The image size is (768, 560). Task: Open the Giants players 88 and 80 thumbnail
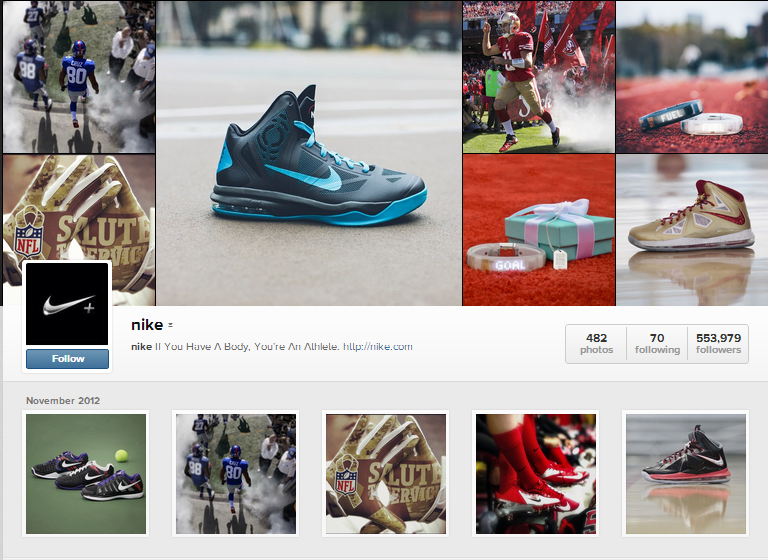pyautogui.click(x=236, y=474)
